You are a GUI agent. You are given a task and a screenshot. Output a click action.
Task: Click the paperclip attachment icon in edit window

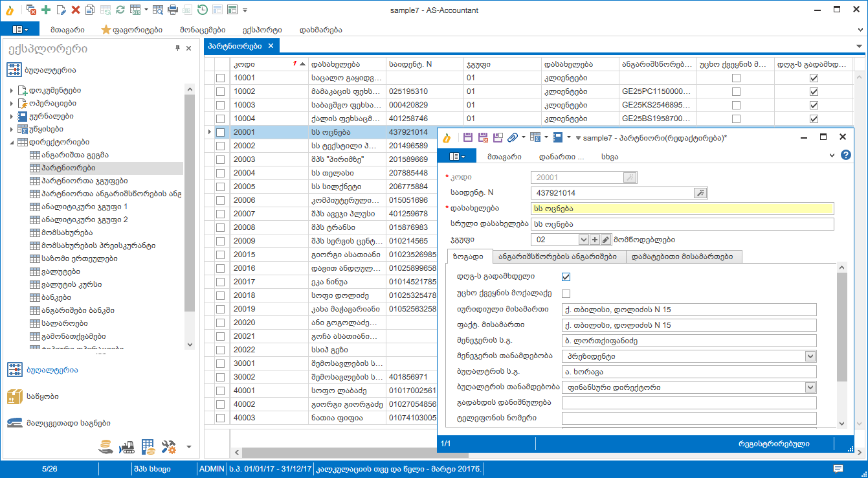pos(513,137)
